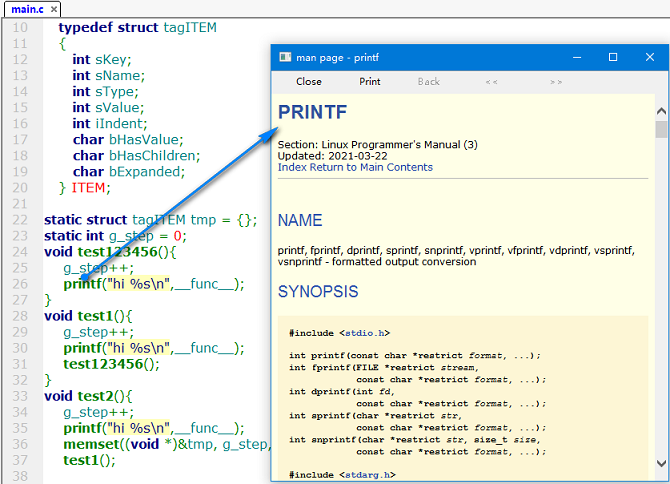Close man page window via title bar X
This screenshot has height=484, width=670.
pyautogui.click(x=649, y=58)
